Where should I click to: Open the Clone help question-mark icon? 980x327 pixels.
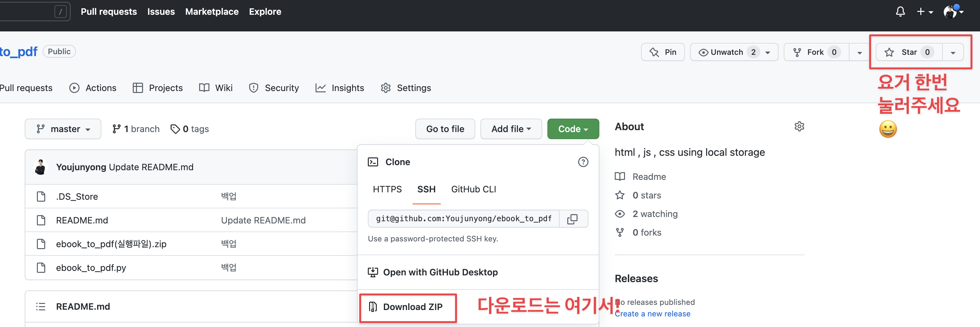point(583,162)
